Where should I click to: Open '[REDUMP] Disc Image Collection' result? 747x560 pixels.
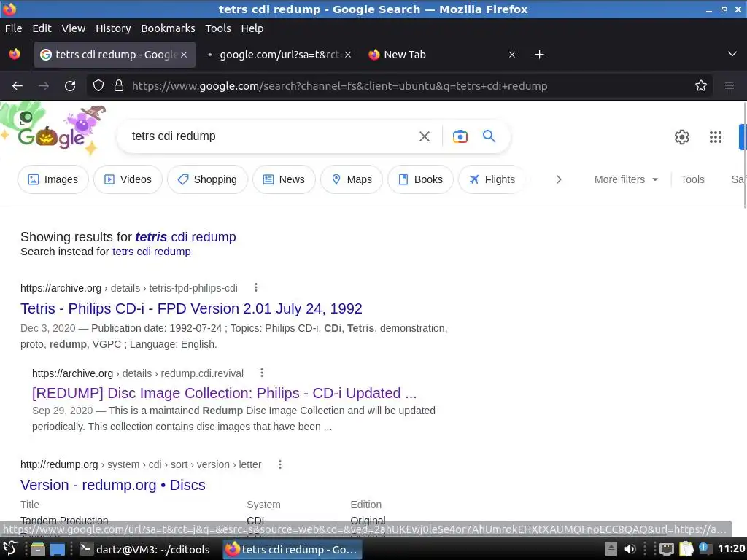[224, 393]
